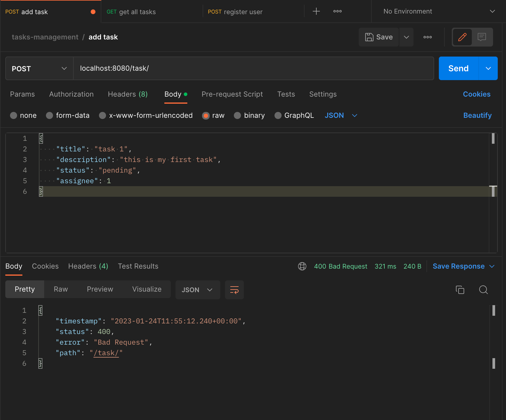Click the tasks-management collection breadcrumb
Screen dimensions: 506x420
tap(45, 37)
